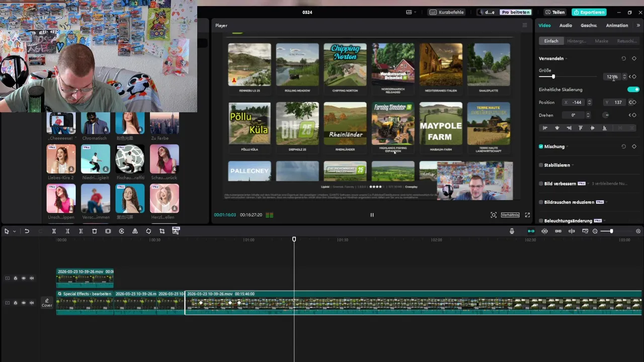
Task: Click the Verwandeln reset arrow icon
Action: point(623,58)
